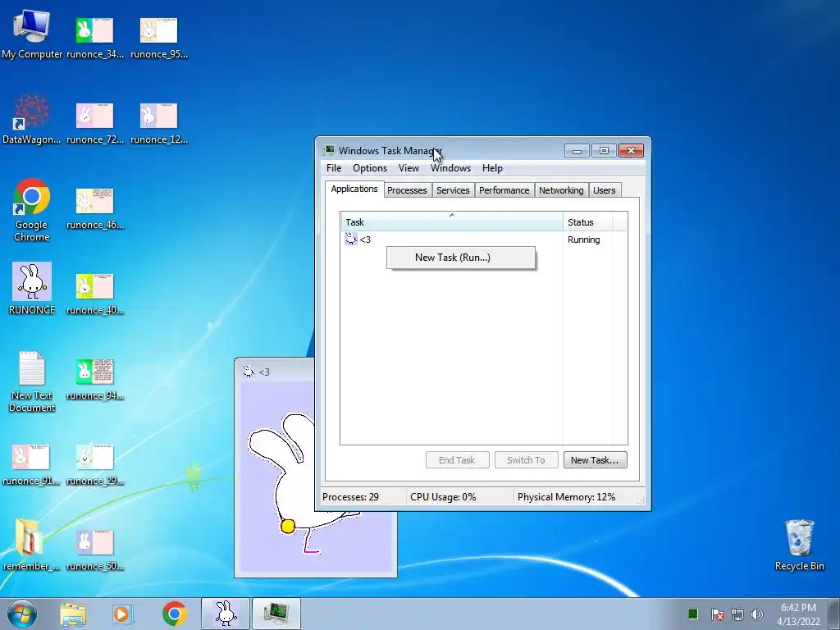The image size is (840, 630).
Task: Open RUNONCE bunny desktop icon
Action: pyautogui.click(x=32, y=288)
